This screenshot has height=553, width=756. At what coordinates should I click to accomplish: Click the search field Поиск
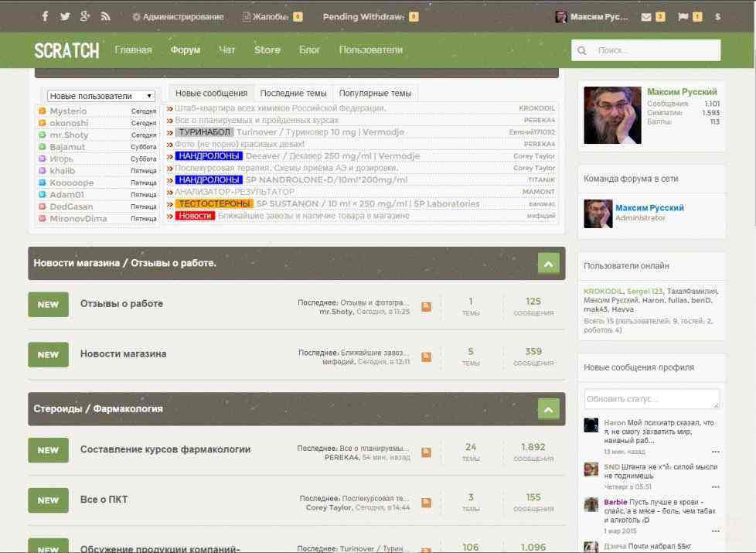click(654, 50)
